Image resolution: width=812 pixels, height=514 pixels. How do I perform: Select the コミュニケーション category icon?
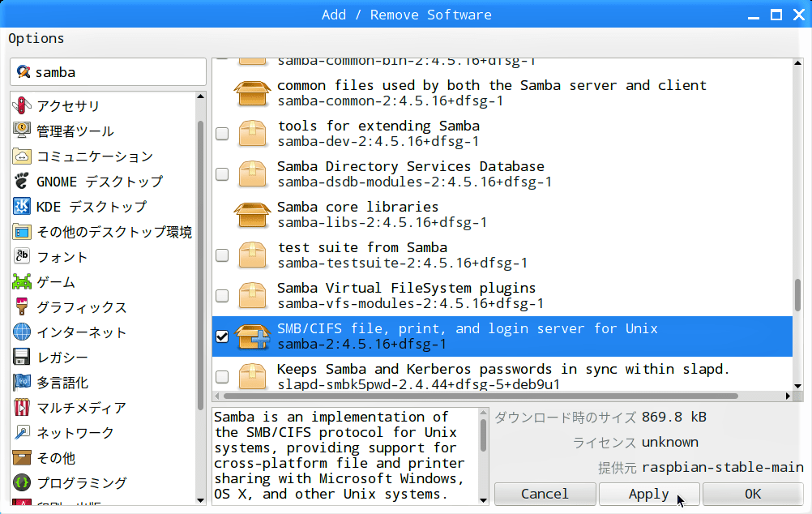[22, 156]
